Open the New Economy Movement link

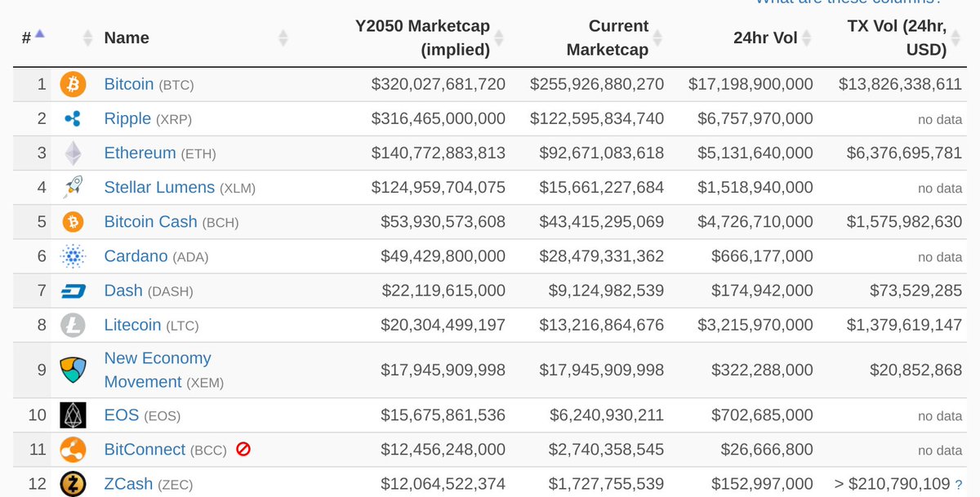157,370
